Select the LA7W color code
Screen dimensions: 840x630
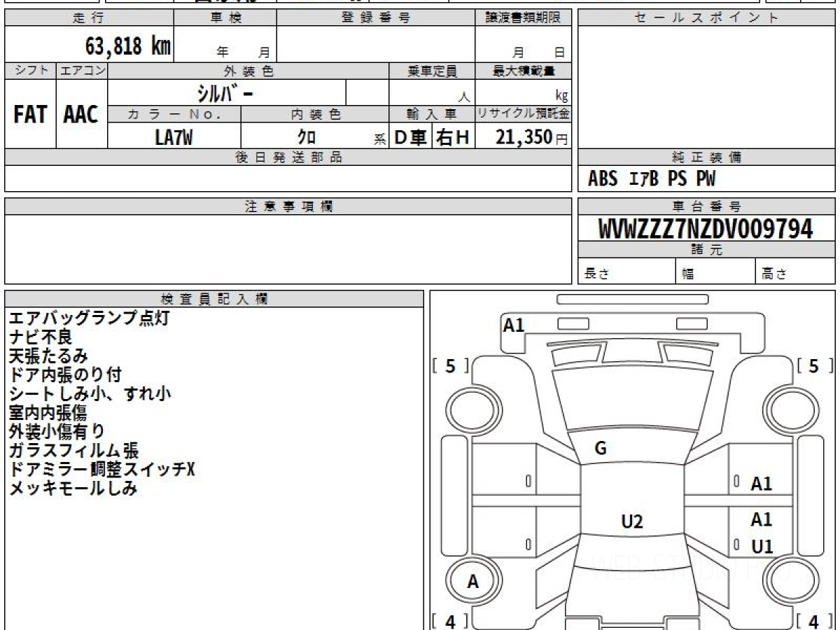174,137
